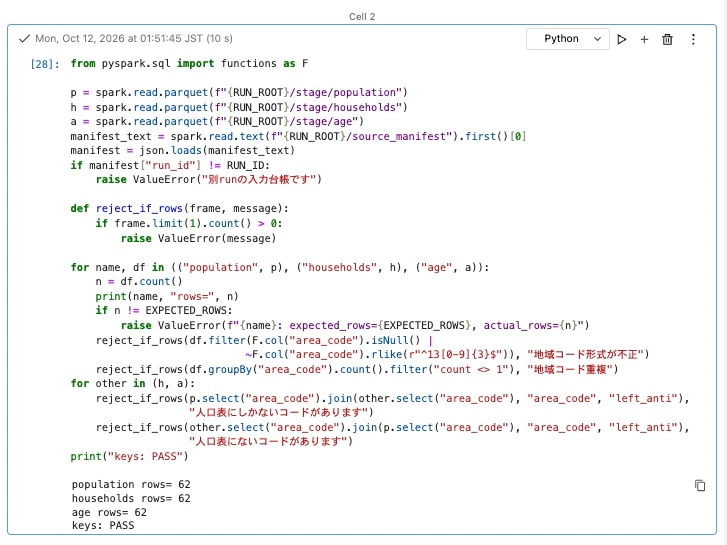Click the 'p.select' left_anti join line

point(392,398)
